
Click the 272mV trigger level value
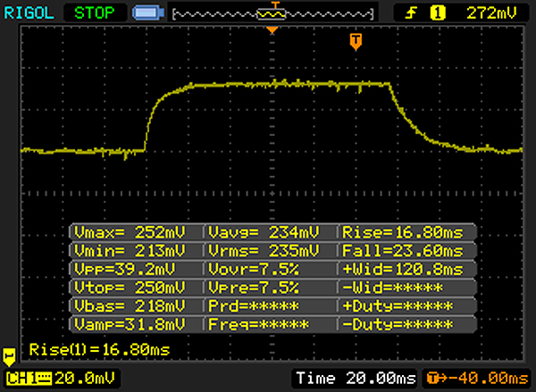click(x=491, y=13)
